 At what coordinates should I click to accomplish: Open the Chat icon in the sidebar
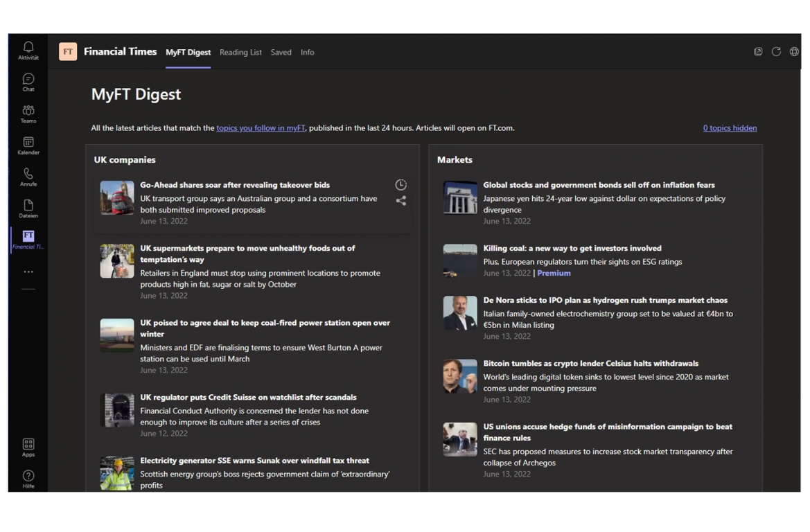click(28, 82)
